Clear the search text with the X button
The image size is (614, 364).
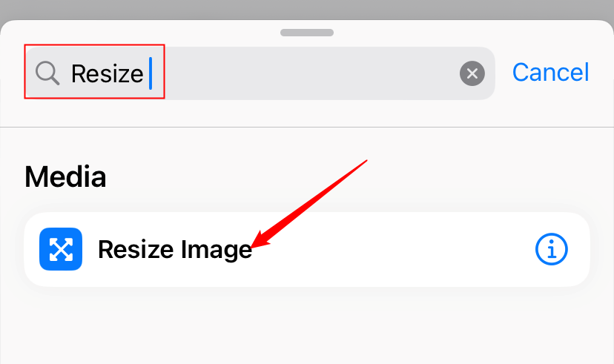[x=472, y=73]
